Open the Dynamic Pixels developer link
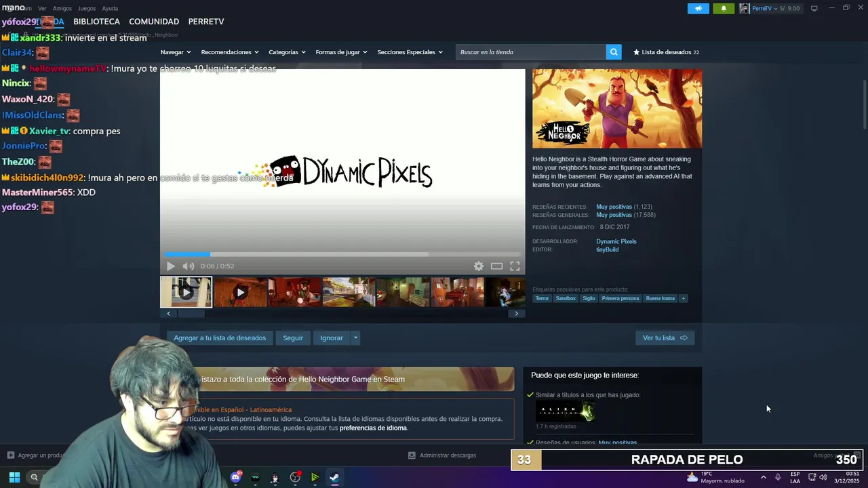Image resolution: width=868 pixels, height=488 pixels. click(x=616, y=241)
